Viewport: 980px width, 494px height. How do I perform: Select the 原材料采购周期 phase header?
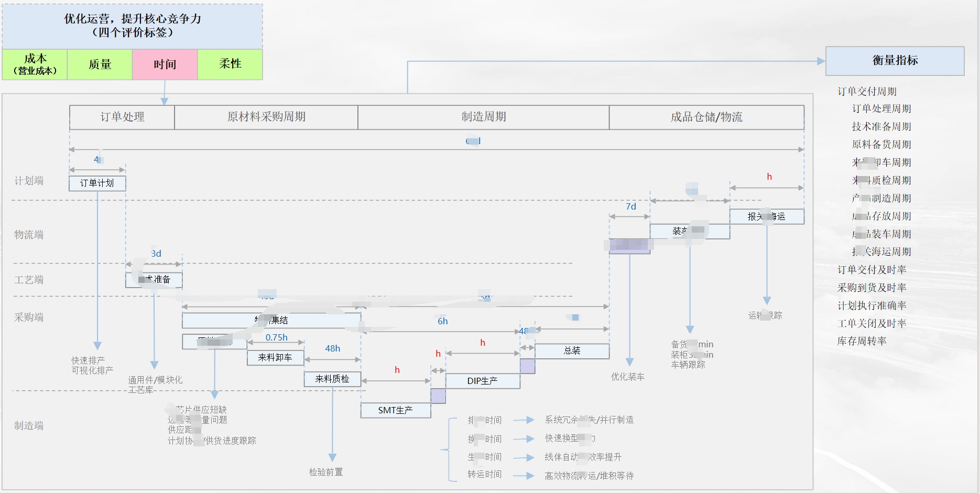[x=266, y=117]
